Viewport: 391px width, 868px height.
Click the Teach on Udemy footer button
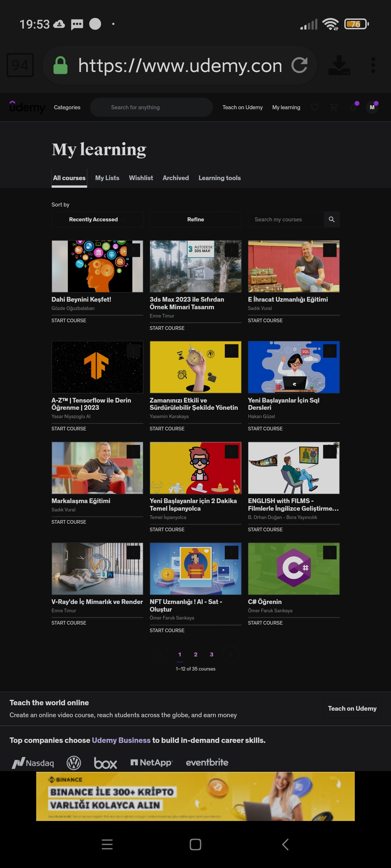(352, 709)
